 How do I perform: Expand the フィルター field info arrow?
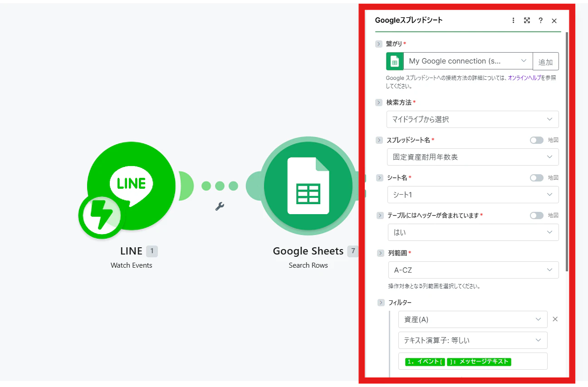click(381, 303)
